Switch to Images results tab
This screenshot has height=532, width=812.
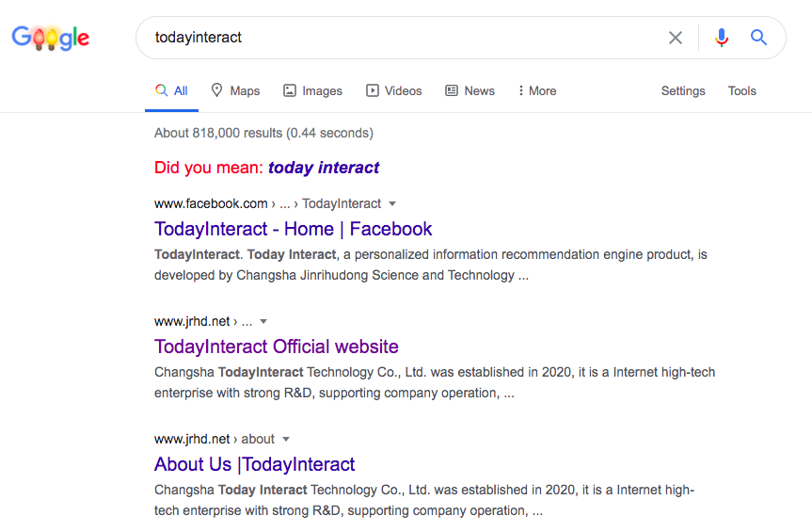coord(312,91)
